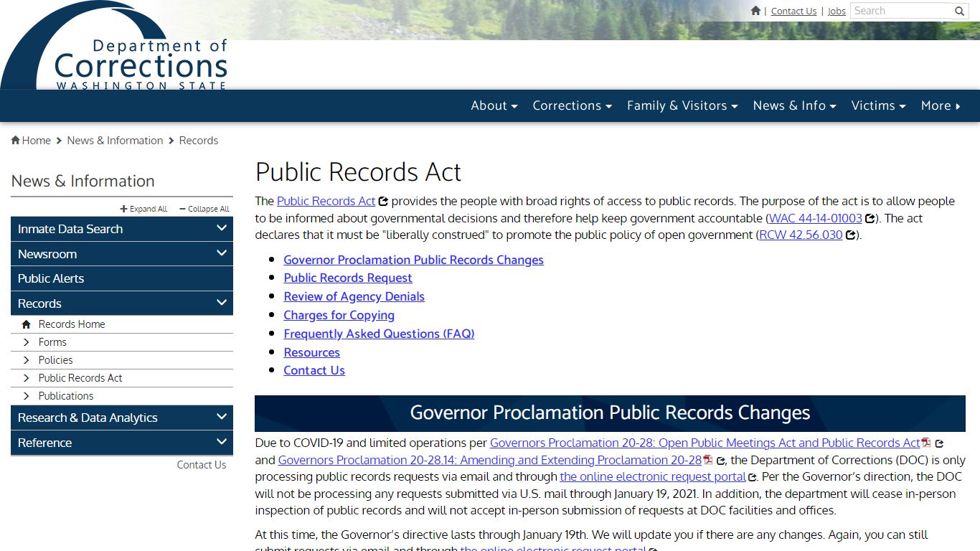The width and height of the screenshot is (980, 551).
Task: Open Policies sidebar item
Action: 56,360
